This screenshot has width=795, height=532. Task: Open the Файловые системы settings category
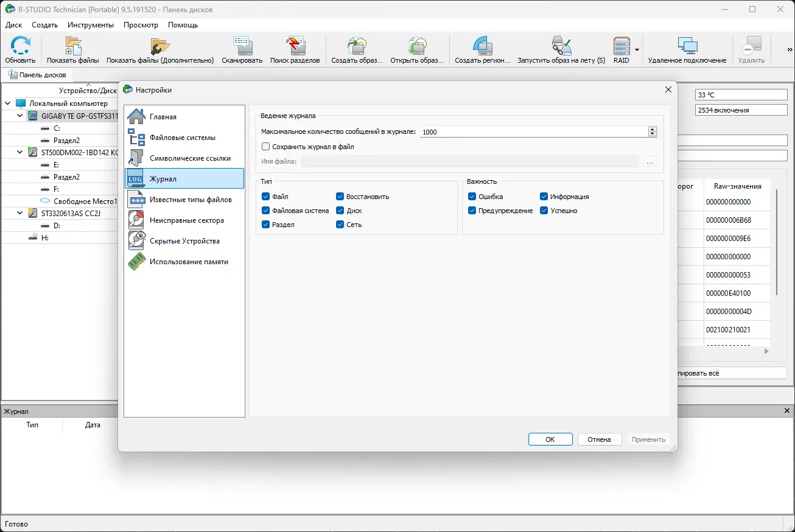[x=184, y=137]
